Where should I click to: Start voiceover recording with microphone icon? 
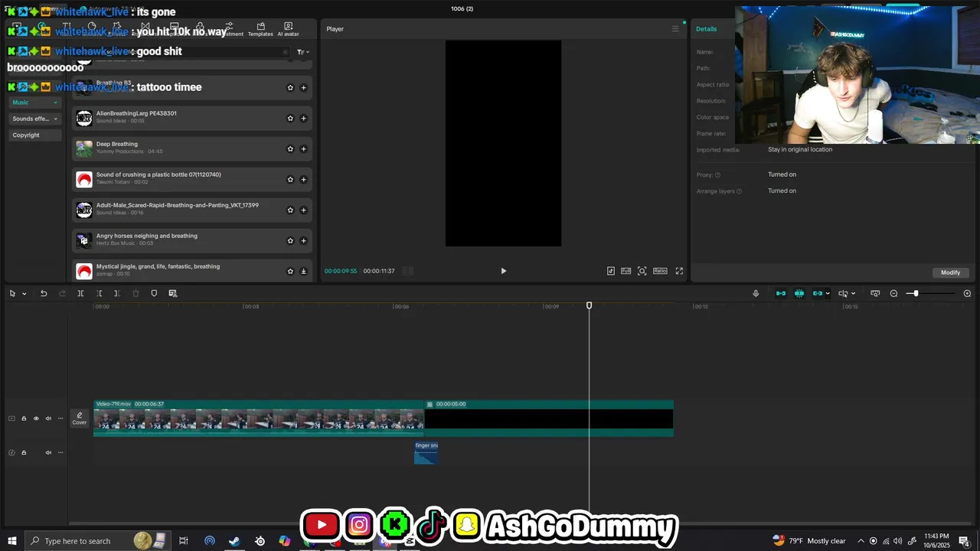pos(756,293)
